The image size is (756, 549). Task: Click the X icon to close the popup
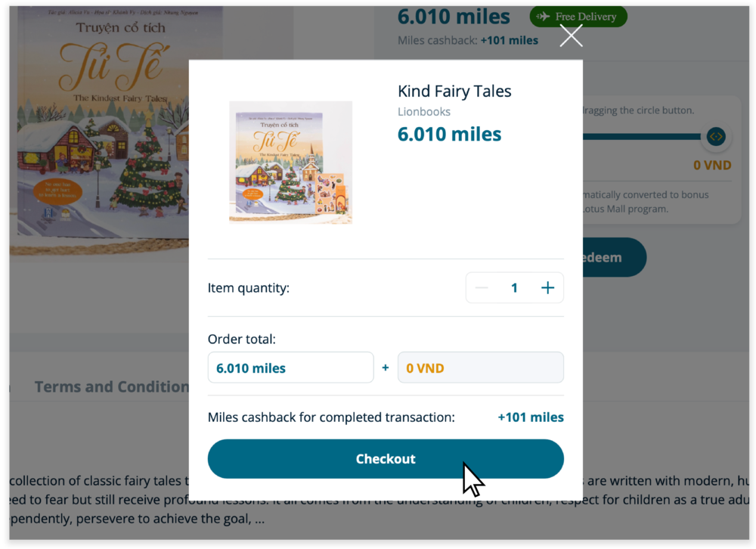tap(571, 35)
